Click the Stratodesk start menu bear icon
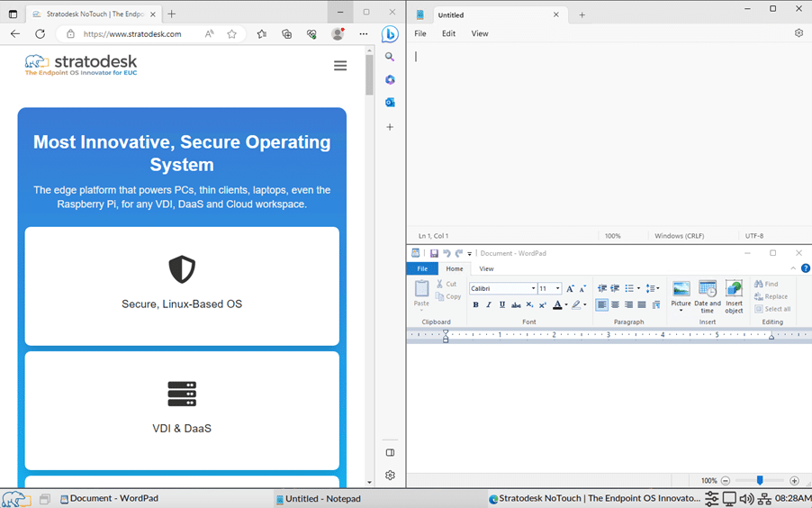812x508 pixels. [16, 499]
